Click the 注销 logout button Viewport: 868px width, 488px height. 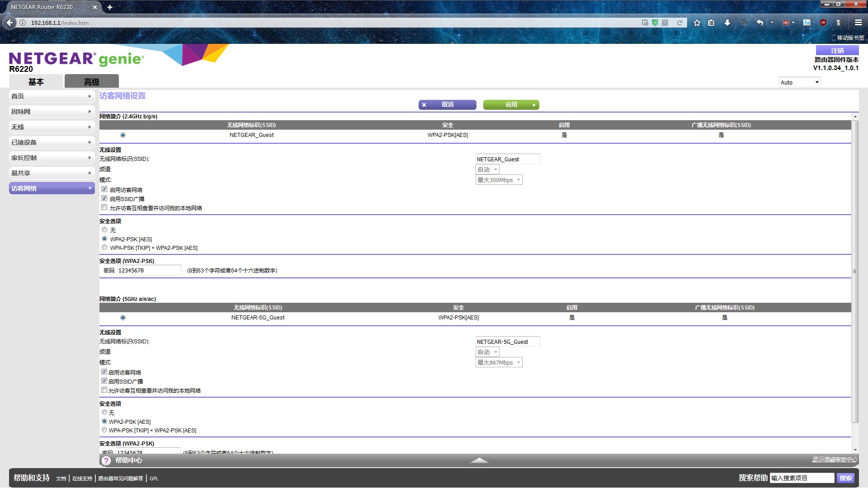coord(837,51)
